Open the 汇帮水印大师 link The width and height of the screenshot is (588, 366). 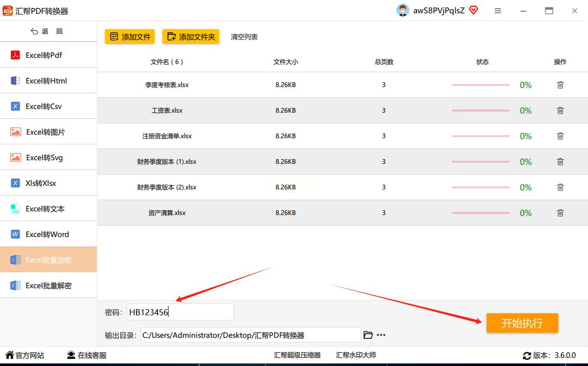coord(355,355)
